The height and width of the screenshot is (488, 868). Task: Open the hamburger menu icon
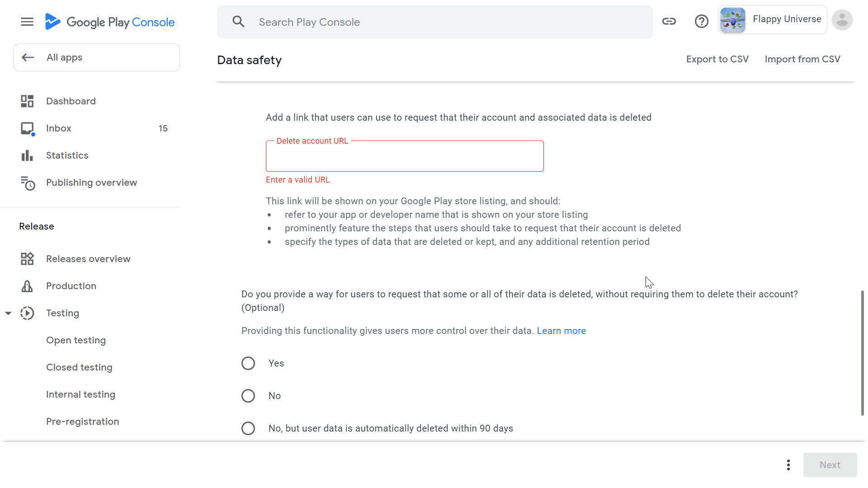pyautogui.click(x=28, y=22)
